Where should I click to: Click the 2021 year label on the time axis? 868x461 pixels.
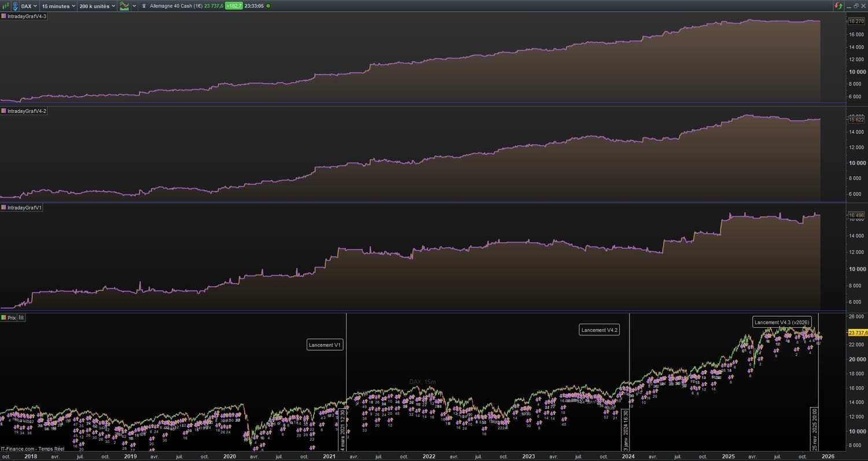point(329,456)
